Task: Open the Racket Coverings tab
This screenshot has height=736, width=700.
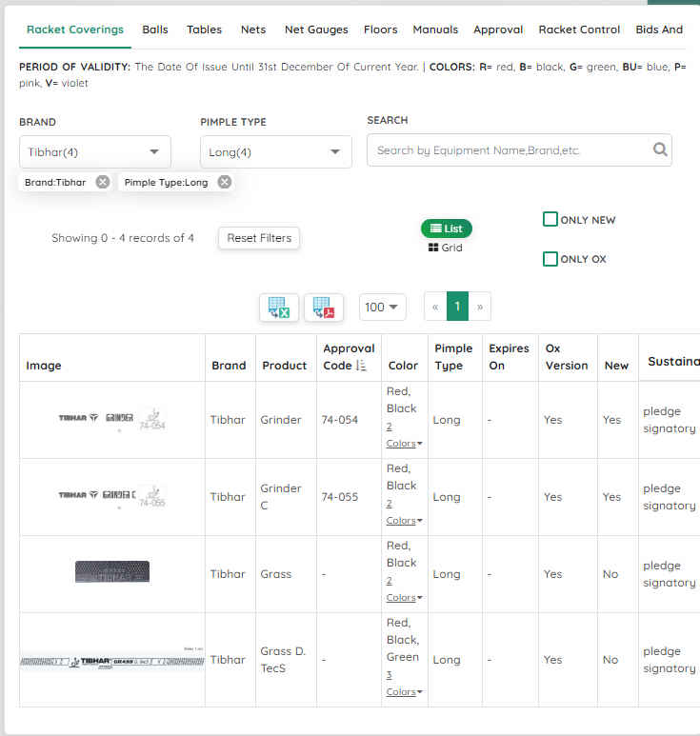Action: tap(75, 30)
